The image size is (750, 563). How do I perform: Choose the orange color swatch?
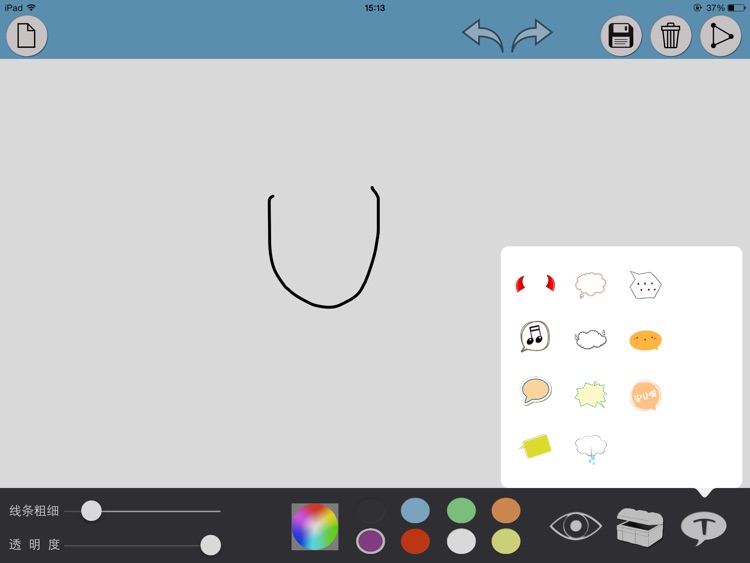pyautogui.click(x=506, y=510)
